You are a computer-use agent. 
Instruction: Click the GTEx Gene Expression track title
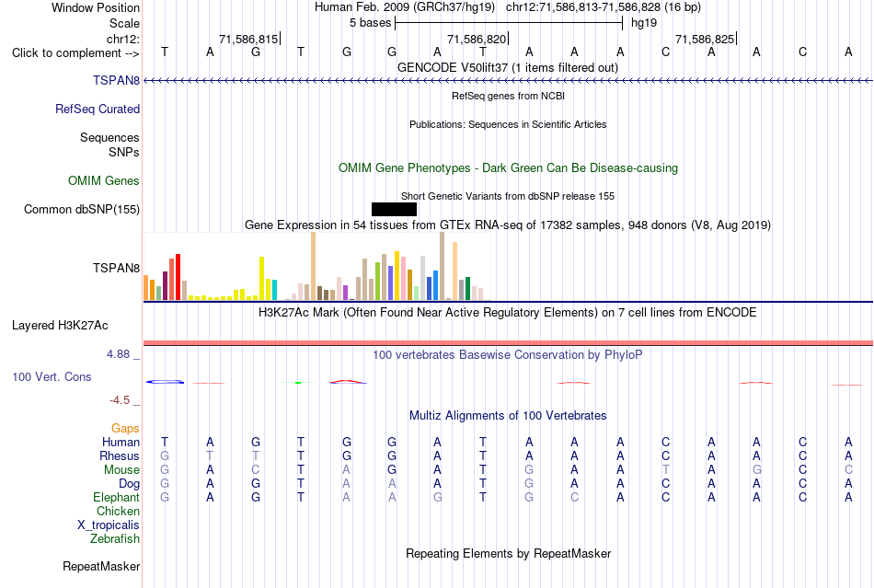[508, 225]
